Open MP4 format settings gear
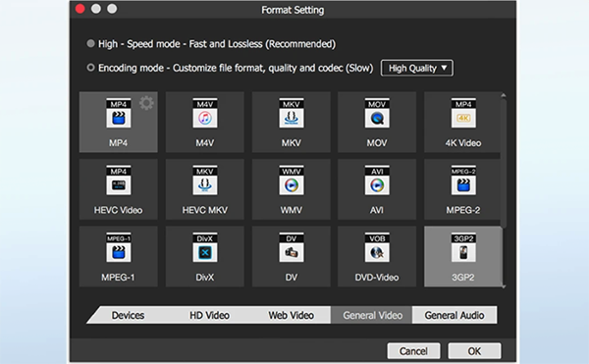 (146, 103)
